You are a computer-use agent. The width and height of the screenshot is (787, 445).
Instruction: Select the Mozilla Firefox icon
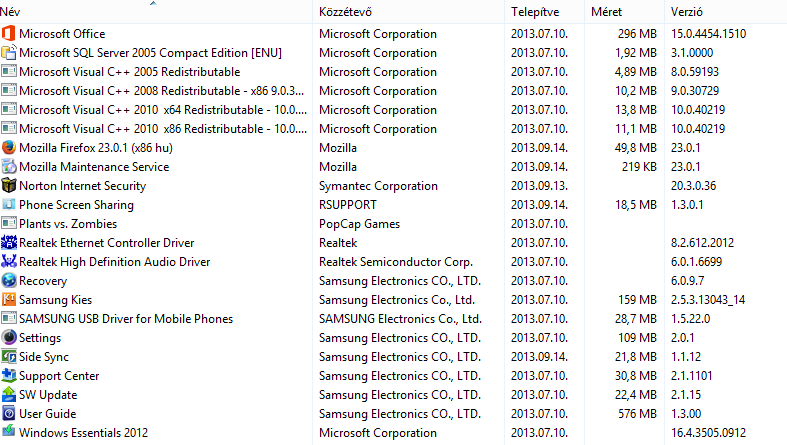[x=9, y=147]
